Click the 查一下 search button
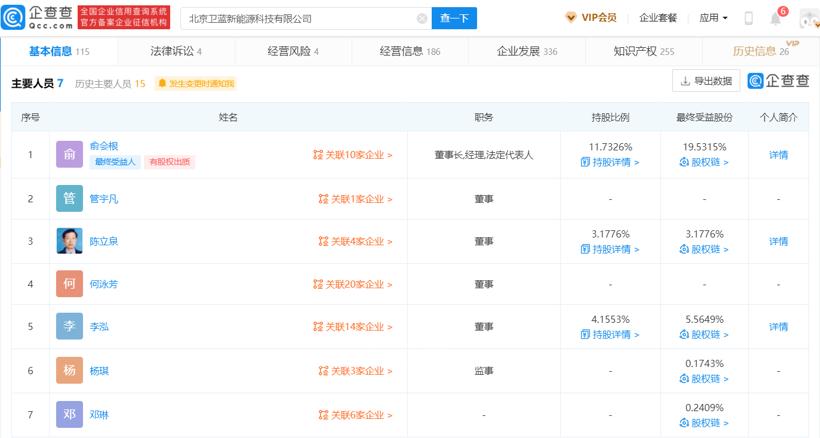The height and width of the screenshot is (438, 820). pyautogui.click(x=454, y=18)
